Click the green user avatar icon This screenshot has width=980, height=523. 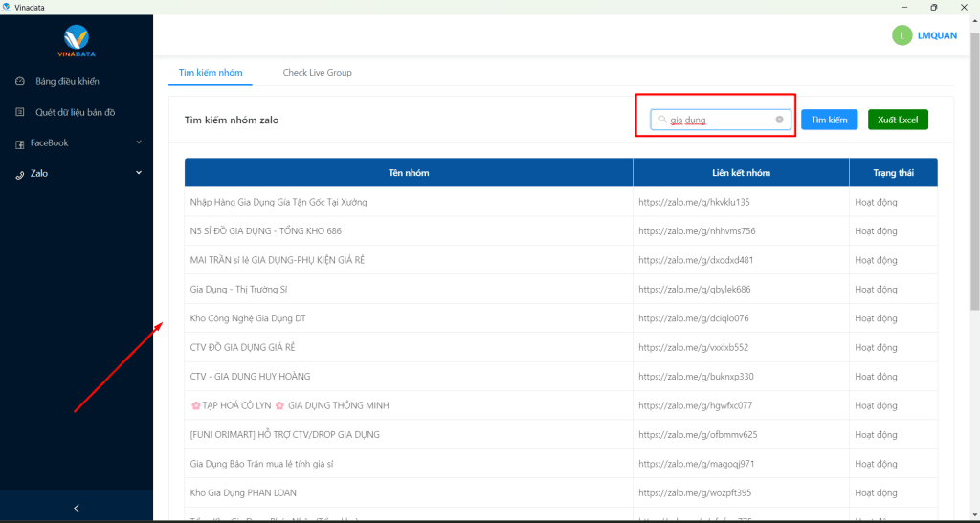point(902,35)
